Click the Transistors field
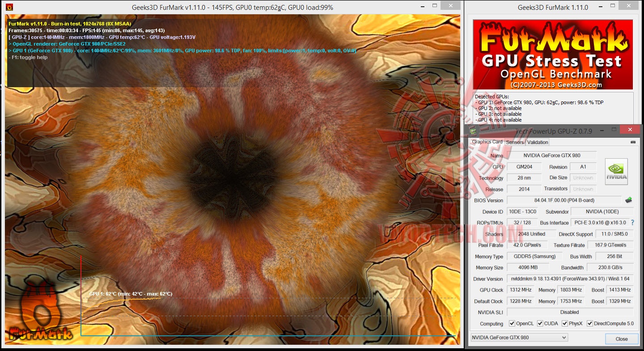The width and height of the screenshot is (644, 351). pos(583,189)
